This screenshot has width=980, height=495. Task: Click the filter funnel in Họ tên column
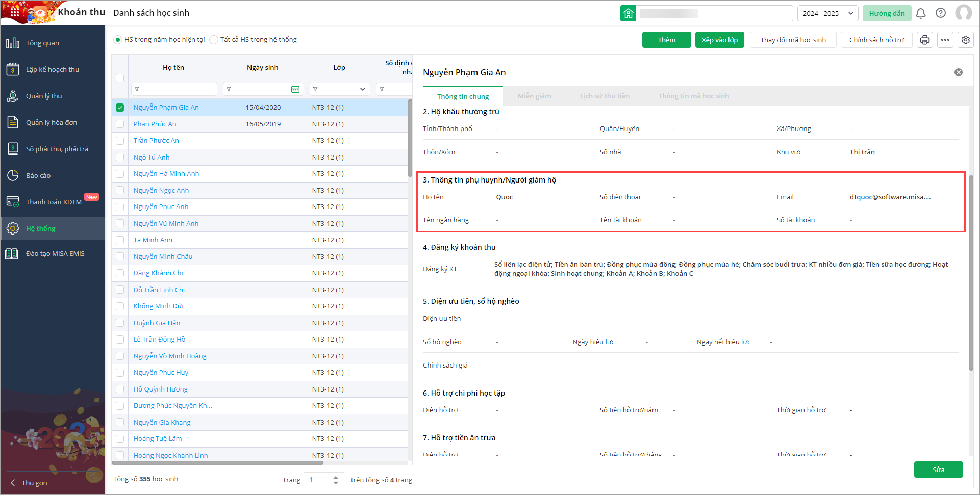coord(137,89)
